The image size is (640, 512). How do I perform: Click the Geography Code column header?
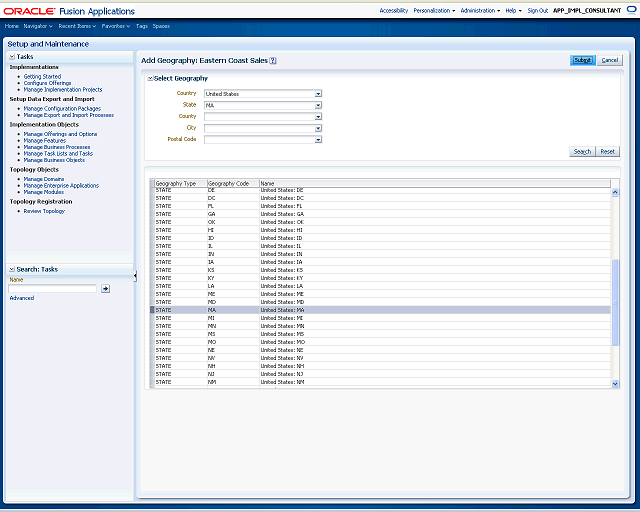(x=233, y=183)
